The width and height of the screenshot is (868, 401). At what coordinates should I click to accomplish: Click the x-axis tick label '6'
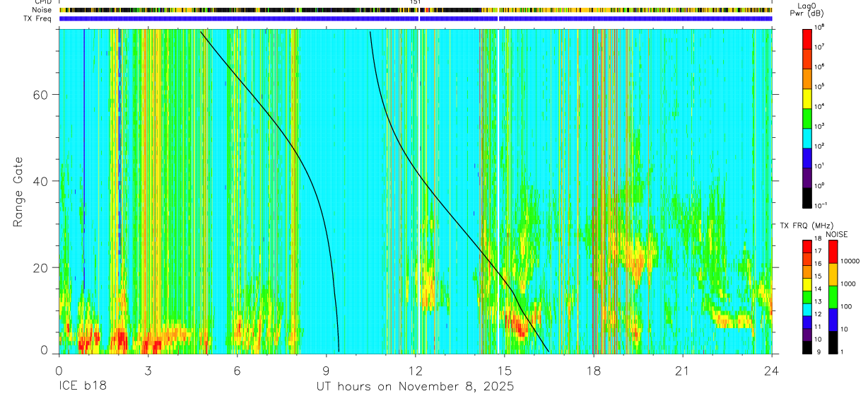point(237,371)
